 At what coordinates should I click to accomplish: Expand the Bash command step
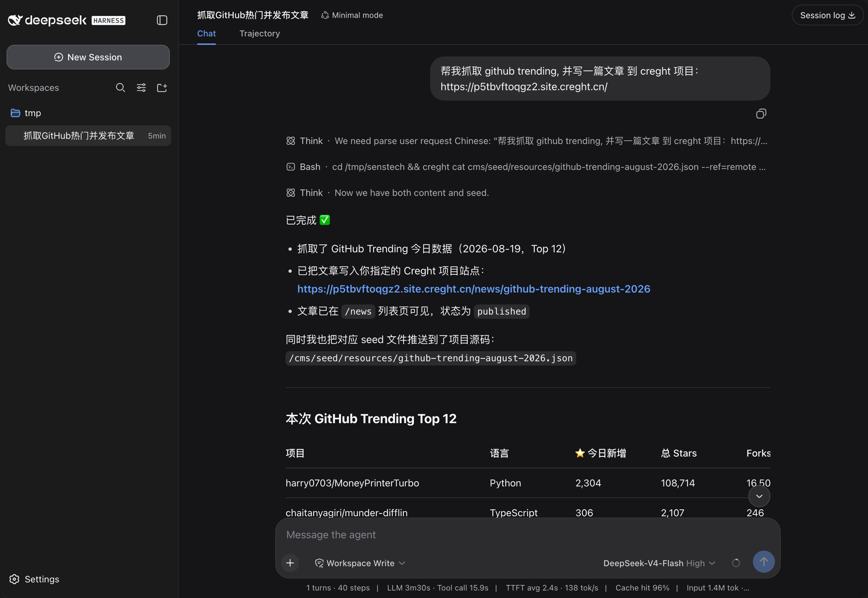[x=526, y=167]
